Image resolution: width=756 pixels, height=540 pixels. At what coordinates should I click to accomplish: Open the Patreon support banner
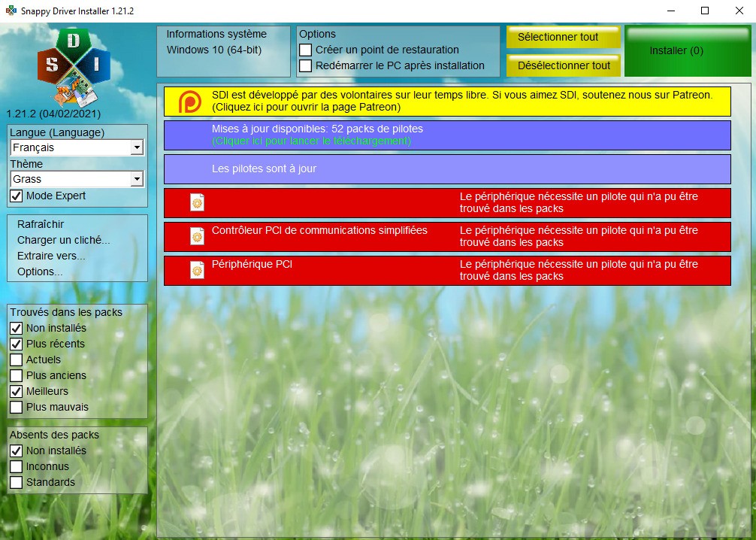pyautogui.click(x=447, y=102)
